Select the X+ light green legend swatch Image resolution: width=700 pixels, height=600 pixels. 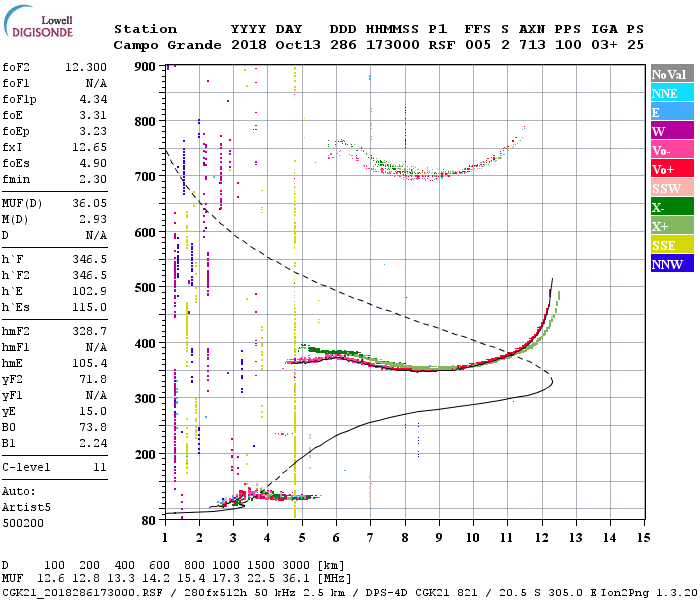672,226
